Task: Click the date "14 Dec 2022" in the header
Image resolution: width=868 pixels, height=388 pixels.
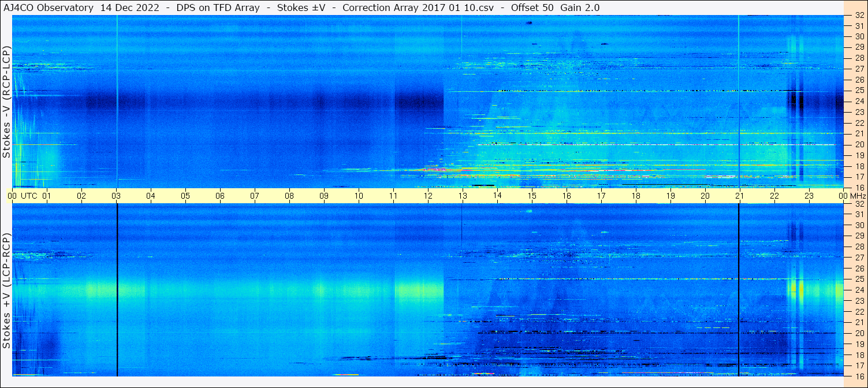Action: [129, 8]
